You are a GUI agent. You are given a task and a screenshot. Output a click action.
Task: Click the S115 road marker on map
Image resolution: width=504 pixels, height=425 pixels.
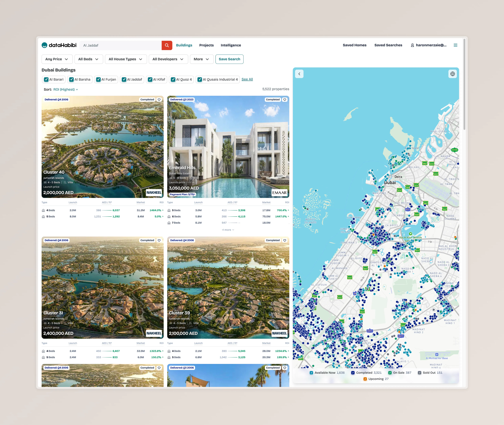pyautogui.click(x=454, y=150)
